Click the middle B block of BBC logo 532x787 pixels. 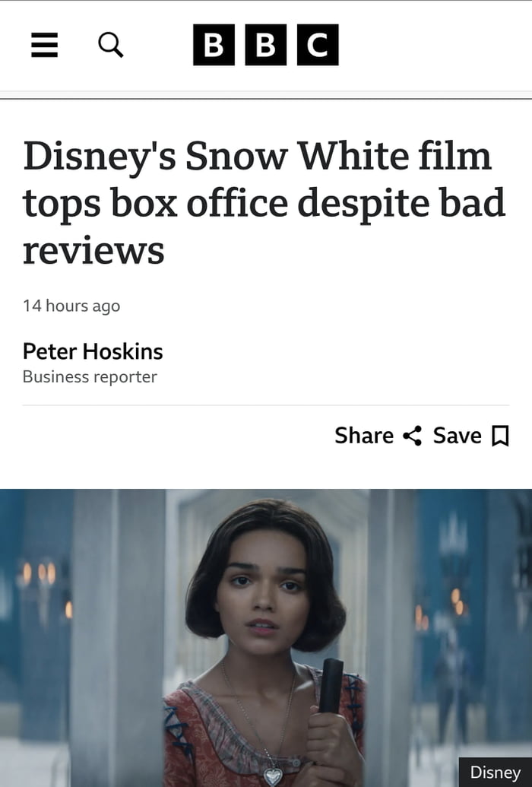tap(265, 45)
